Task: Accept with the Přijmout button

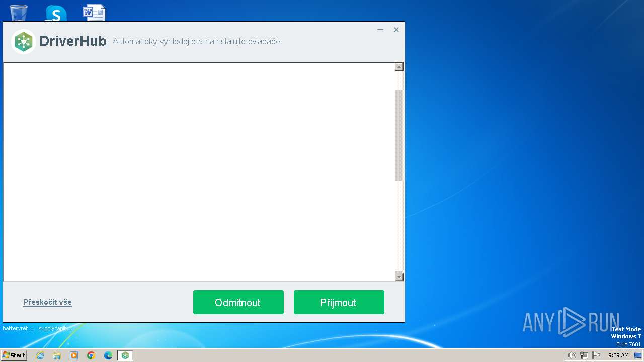Action: [339, 302]
